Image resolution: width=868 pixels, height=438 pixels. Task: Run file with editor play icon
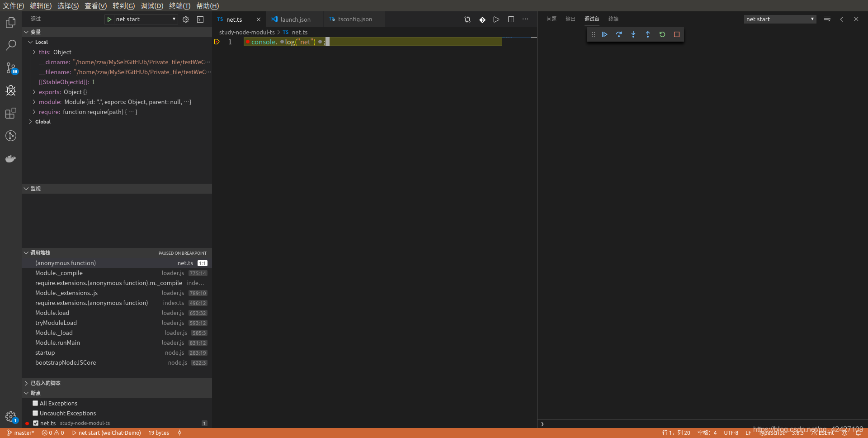click(496, 19)
